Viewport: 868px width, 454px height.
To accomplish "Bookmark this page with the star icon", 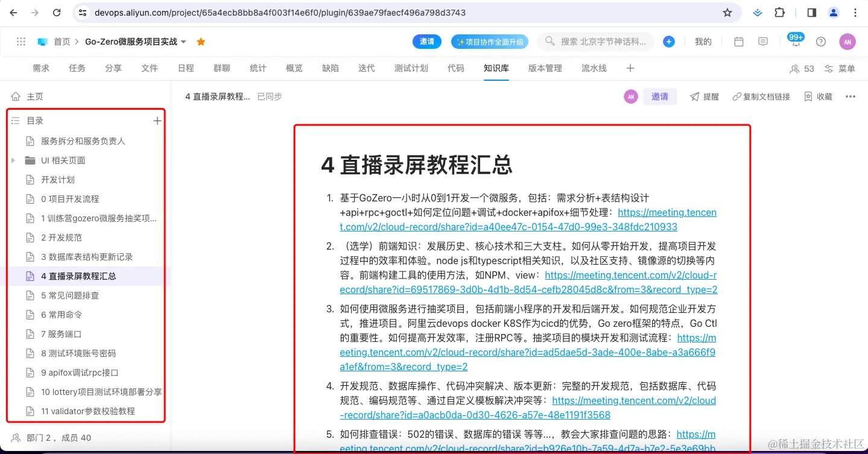I will tap(727, 12).
